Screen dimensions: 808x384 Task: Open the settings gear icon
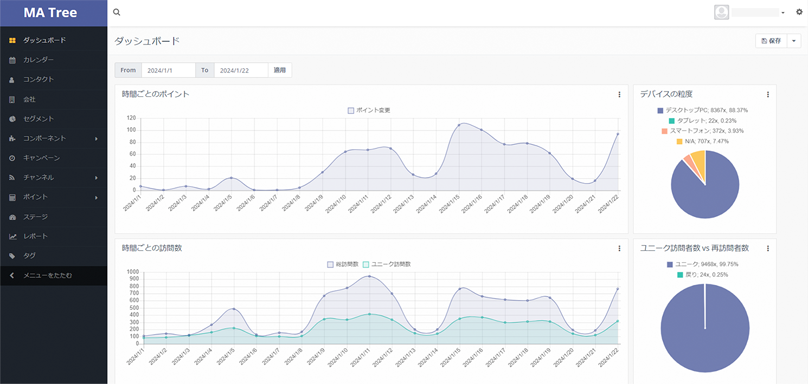click(x=799, y=12)
